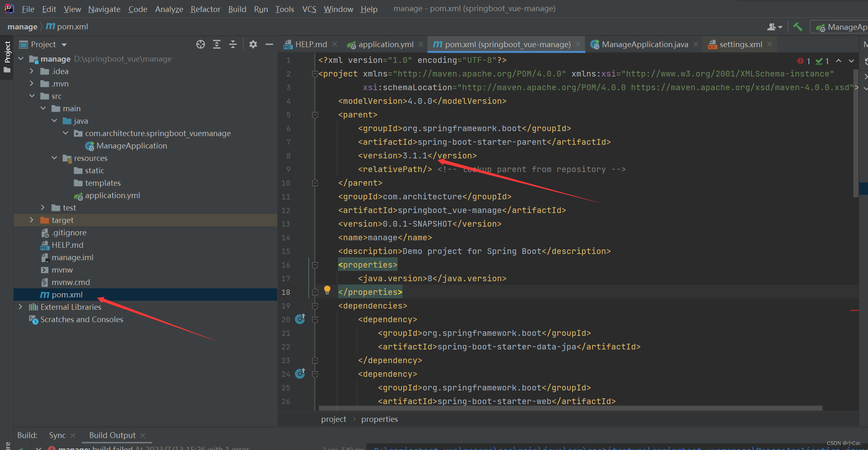The image size is (868, 450).
Task: Click the green hammer Build icon
Action: (798, 27)
